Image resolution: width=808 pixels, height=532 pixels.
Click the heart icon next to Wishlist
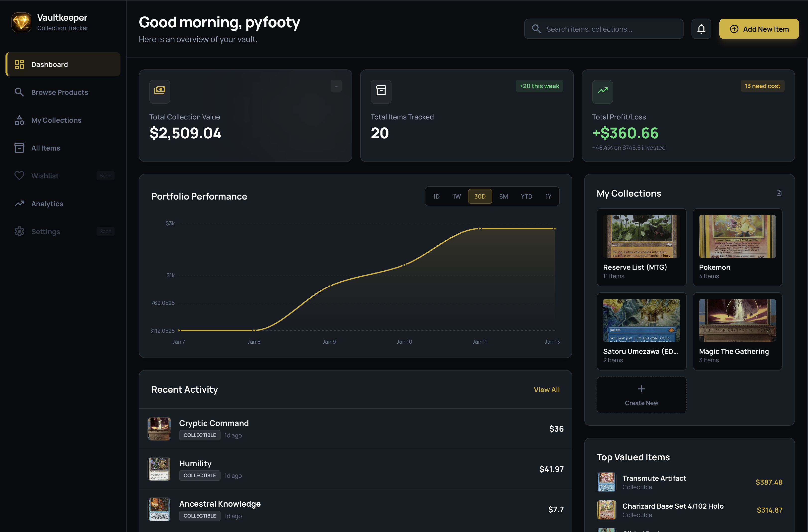point(19,176)
